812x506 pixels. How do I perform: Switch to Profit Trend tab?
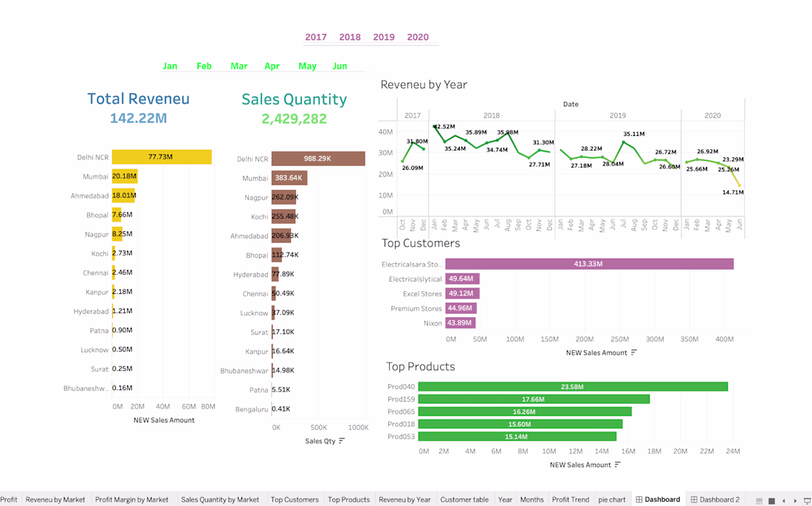[x=571, y=500]
